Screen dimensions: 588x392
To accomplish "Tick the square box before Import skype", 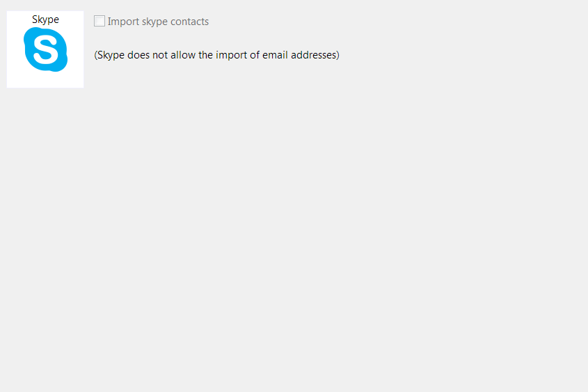I will point(100,21).
